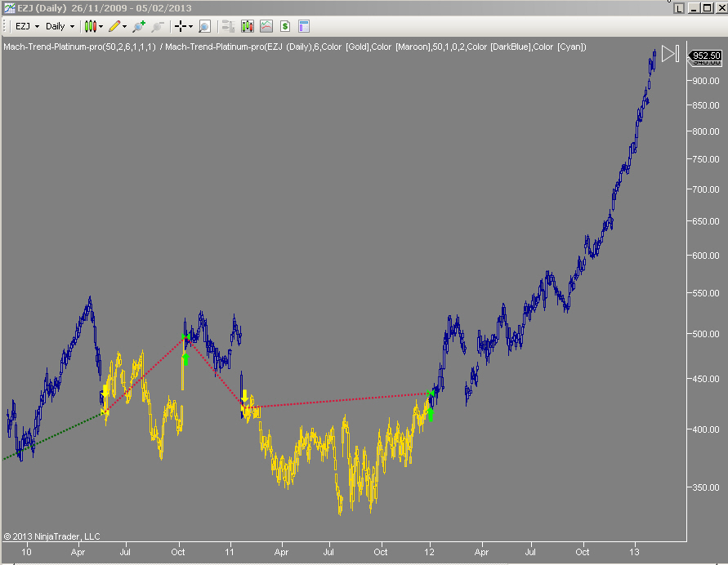Activate the crosshair cursor tool
Screen dimensions: 728x565
(x=181, y=25)
